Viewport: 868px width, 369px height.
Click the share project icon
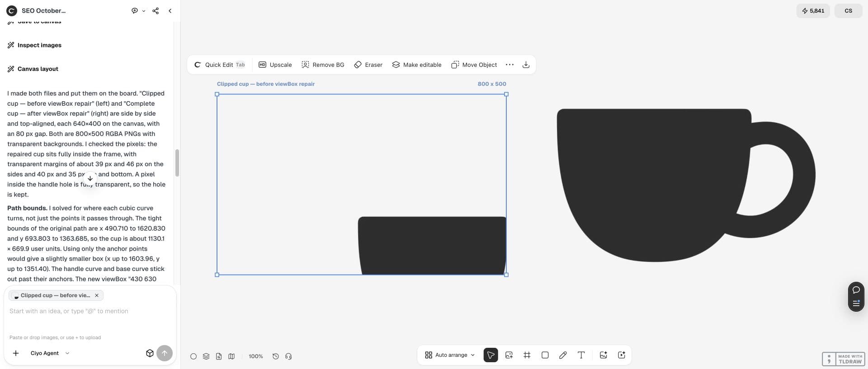click(156, 11)
